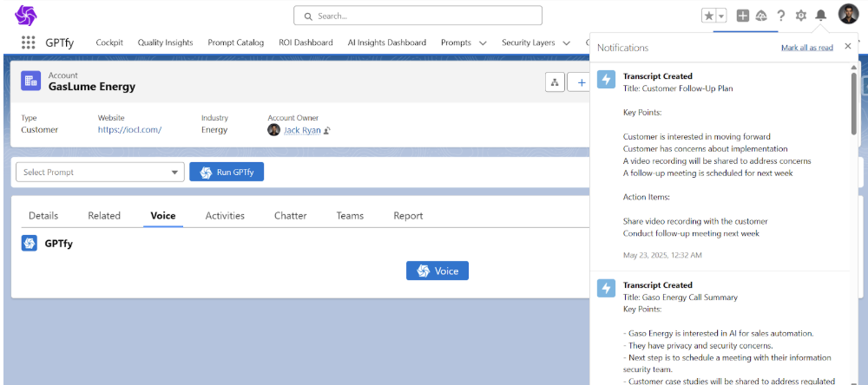Select the Voice tab
Screen dimensions: 868x385
tap(163, 216)
